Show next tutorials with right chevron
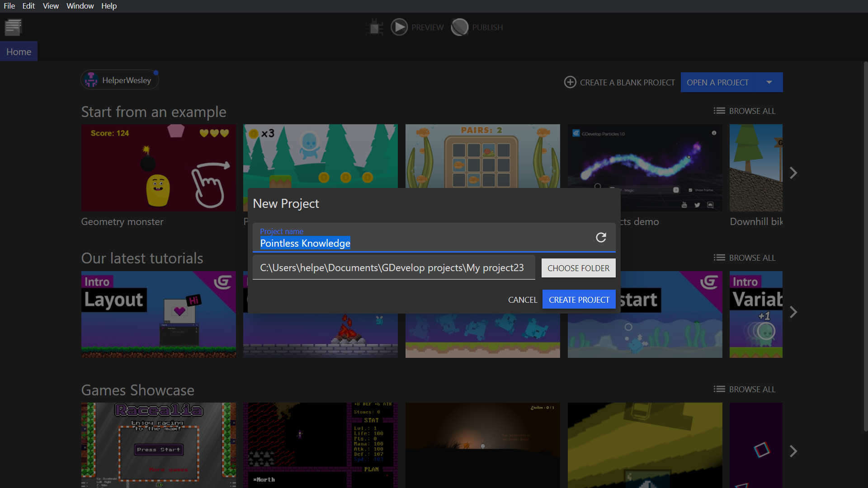868x488 pixels. pyautogui.click(x=793, y=312)
